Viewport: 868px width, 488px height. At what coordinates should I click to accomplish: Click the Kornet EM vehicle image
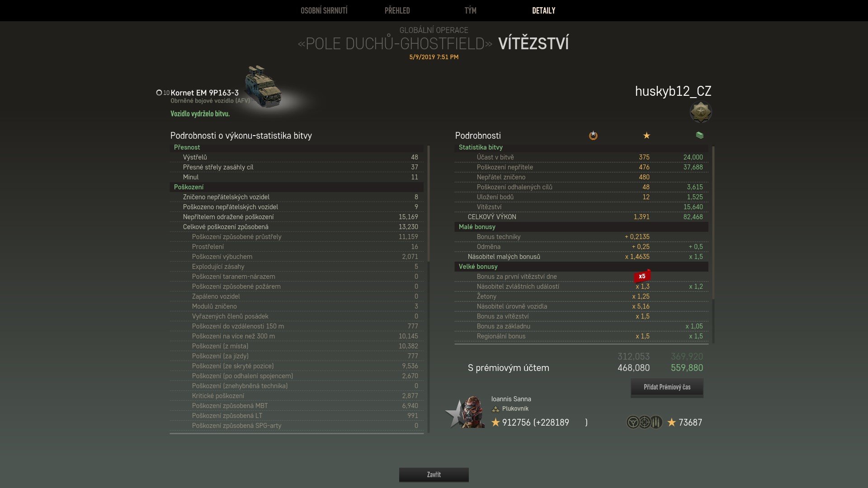(x=263, y=86)
